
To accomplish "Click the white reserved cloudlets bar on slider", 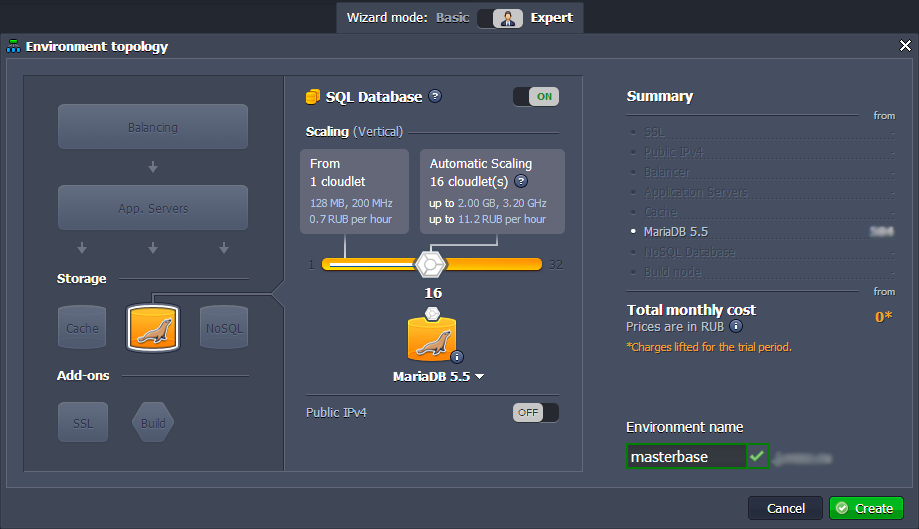I will pos(372,265).
